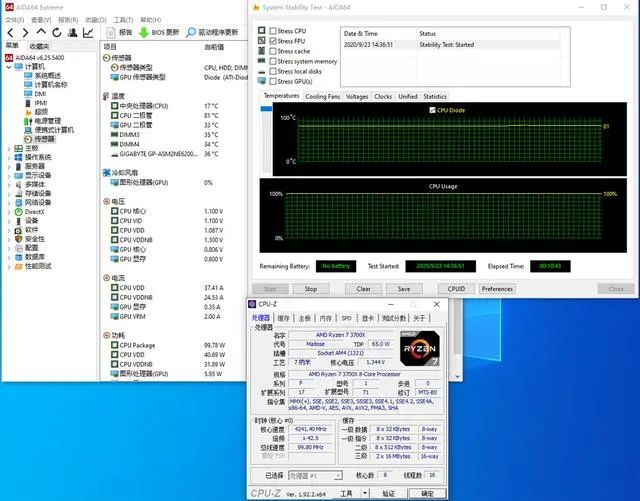Open the graph chart icon in AIDA64 toolbar
The image size is (640, 501).
click(x=88, y=32)
